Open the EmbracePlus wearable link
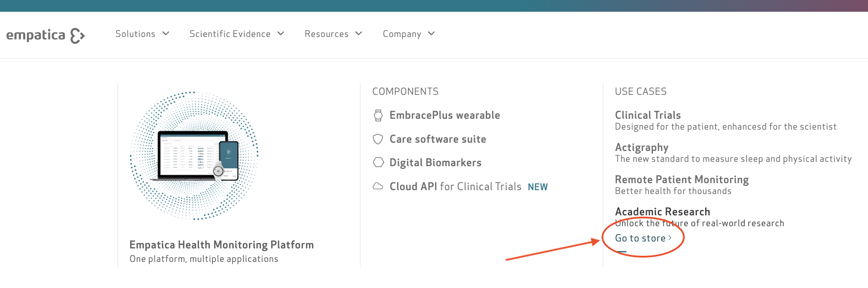The image size is (868, 288). 444,115
